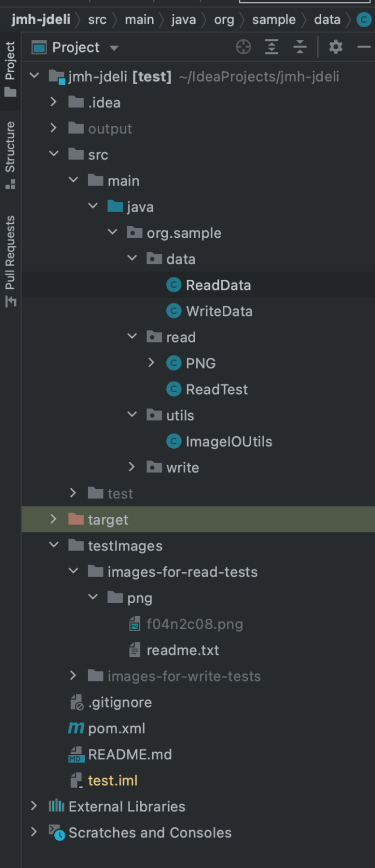Expand the PNG class node
This screenshot has width=375, height=868.
click(151, 363)
